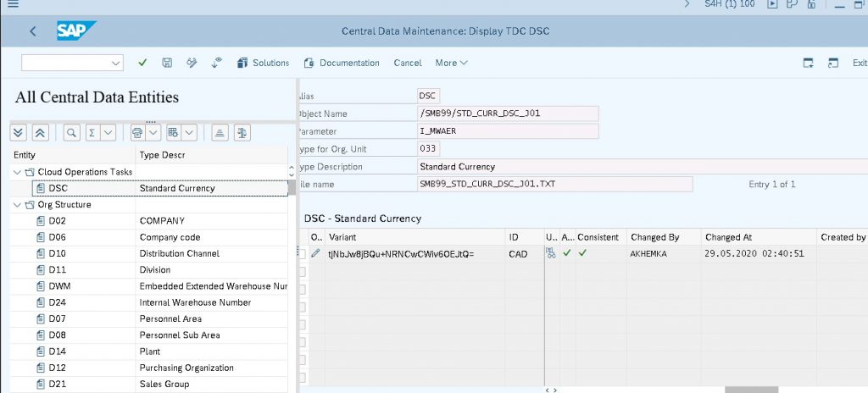Click the Changed By column header
Screen dimensions: 868x393
[664, 237]
